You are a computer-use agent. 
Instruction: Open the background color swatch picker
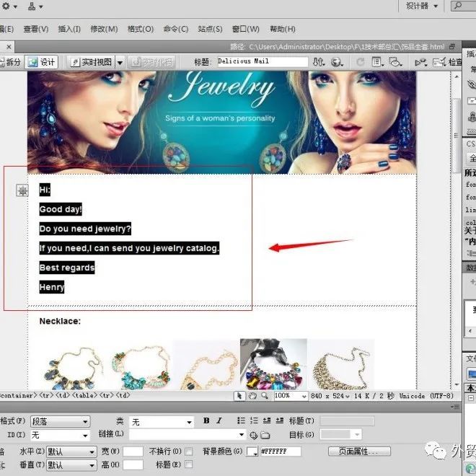click(x=252, y=451)
